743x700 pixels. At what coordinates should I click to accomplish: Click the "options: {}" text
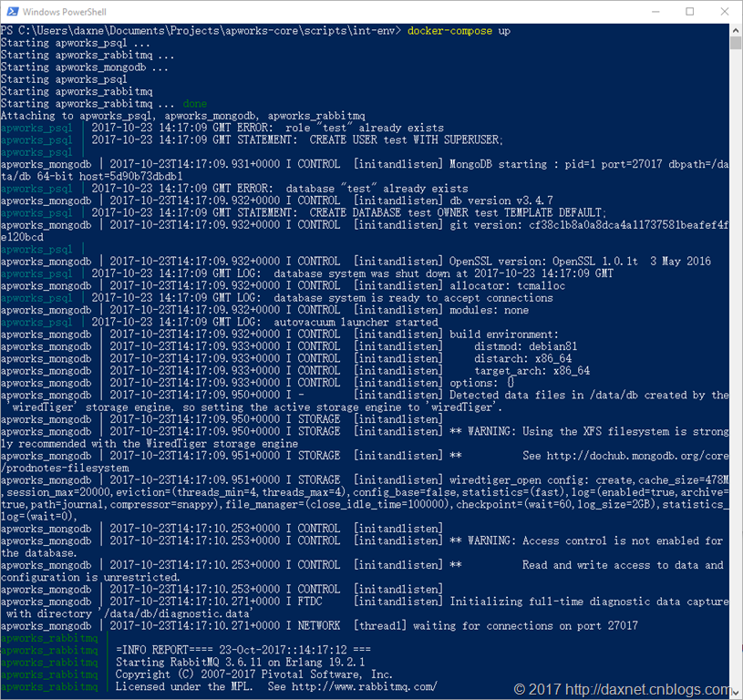[481, 383]
